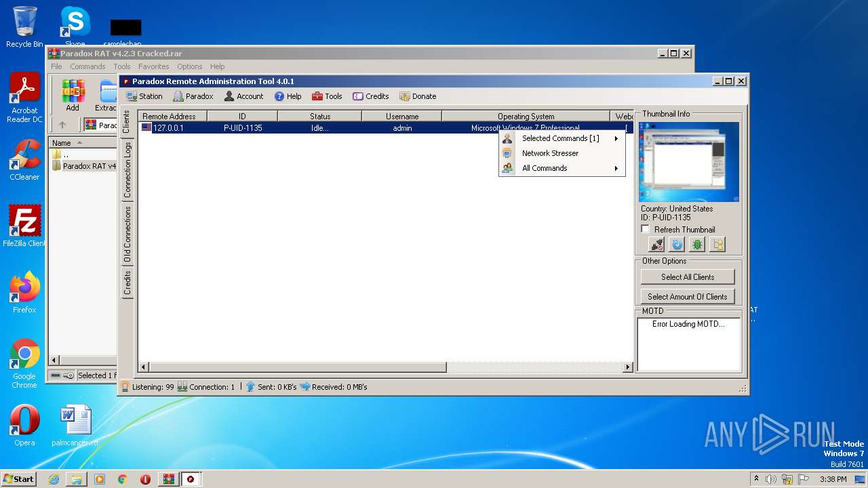Sort by the Remote Address column header
Screen dimensions: 868x488
[173, 117]
